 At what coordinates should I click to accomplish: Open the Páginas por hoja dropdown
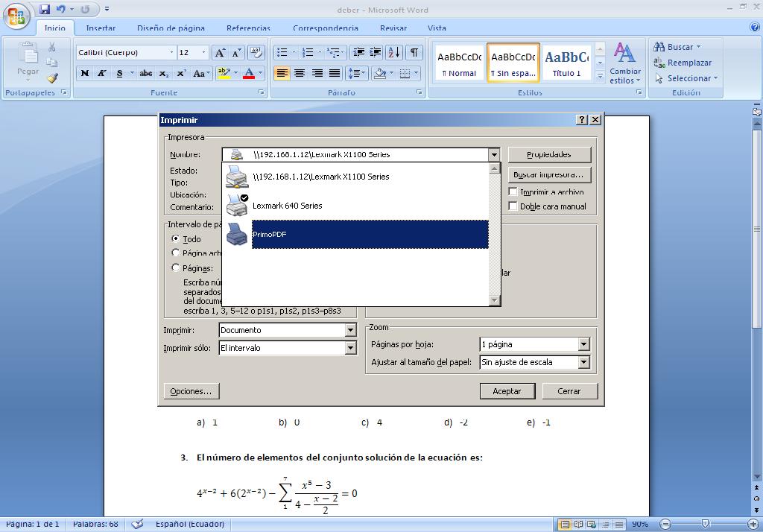583,344
